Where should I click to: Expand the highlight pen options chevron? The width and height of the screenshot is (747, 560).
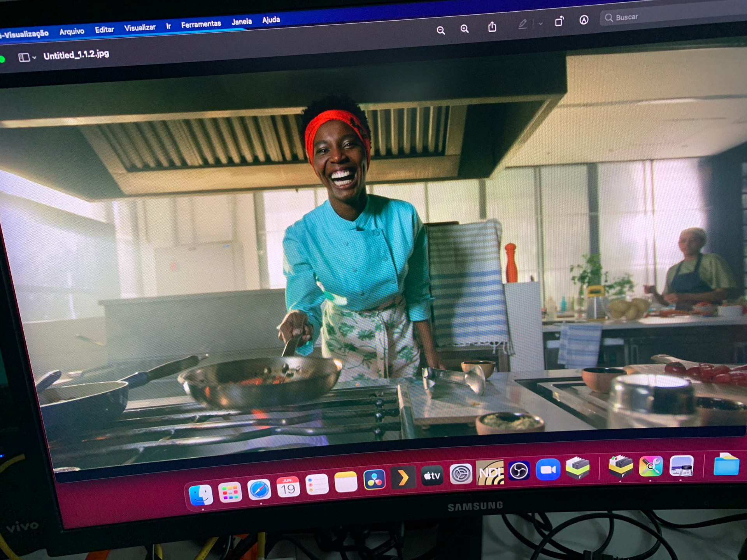point(540,24)
